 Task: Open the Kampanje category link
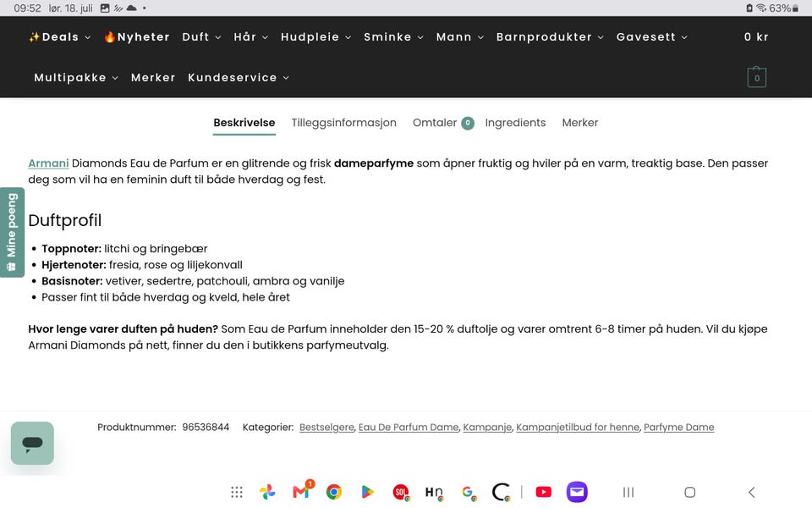487,427
